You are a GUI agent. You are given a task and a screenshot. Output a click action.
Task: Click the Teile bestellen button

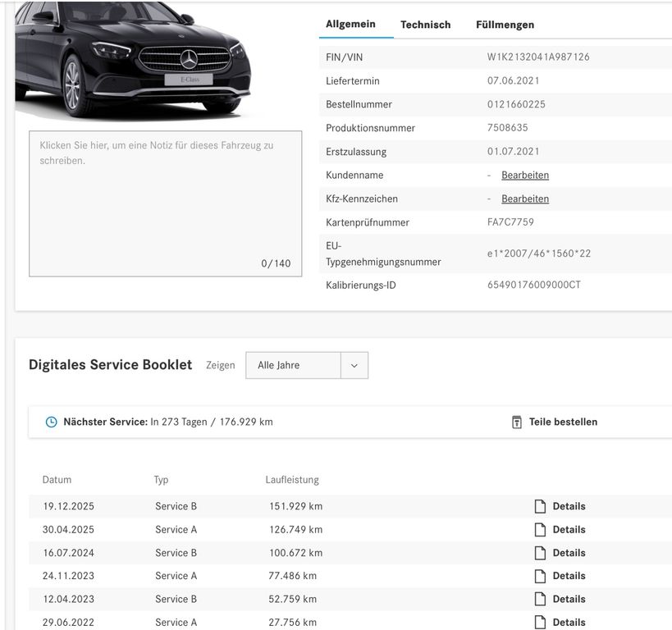tap(563, 422)
